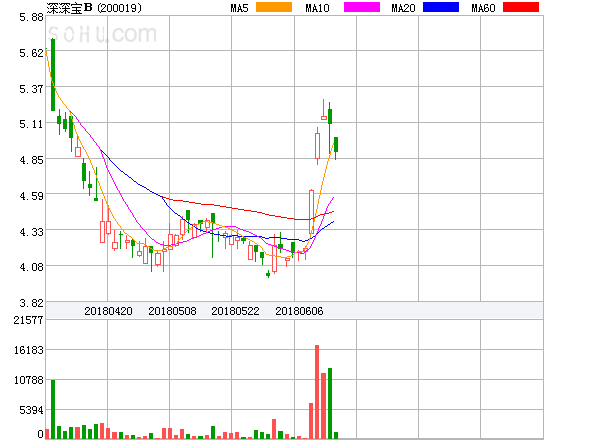Image resolution: width=600 pixels, height=440 pixels.
Task: Click the 20180522 date label
Action: pyautogui.click(x=235, y=311)
